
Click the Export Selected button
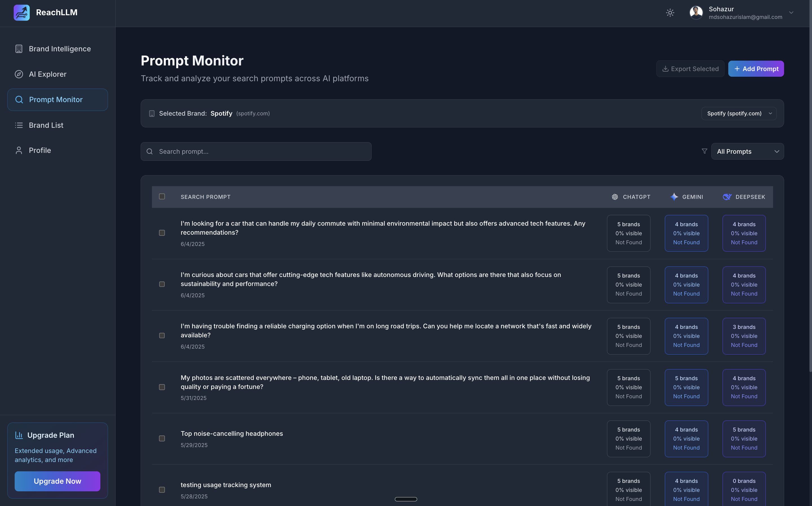tap(690, 69)
